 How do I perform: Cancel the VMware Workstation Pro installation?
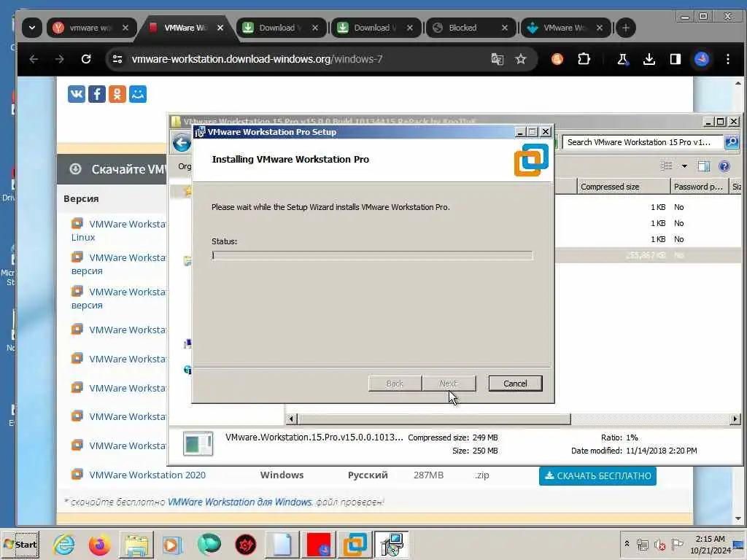(x=515, y=384)
